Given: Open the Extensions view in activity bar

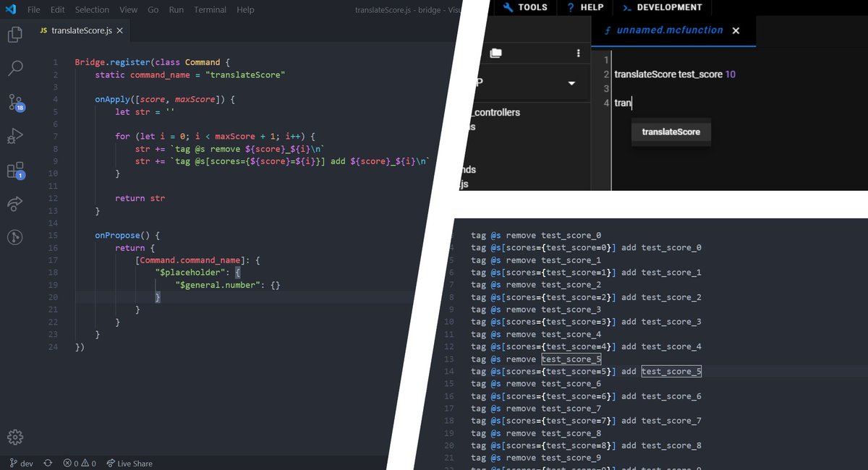Looking at the screenshot, I should pos(16,171).
